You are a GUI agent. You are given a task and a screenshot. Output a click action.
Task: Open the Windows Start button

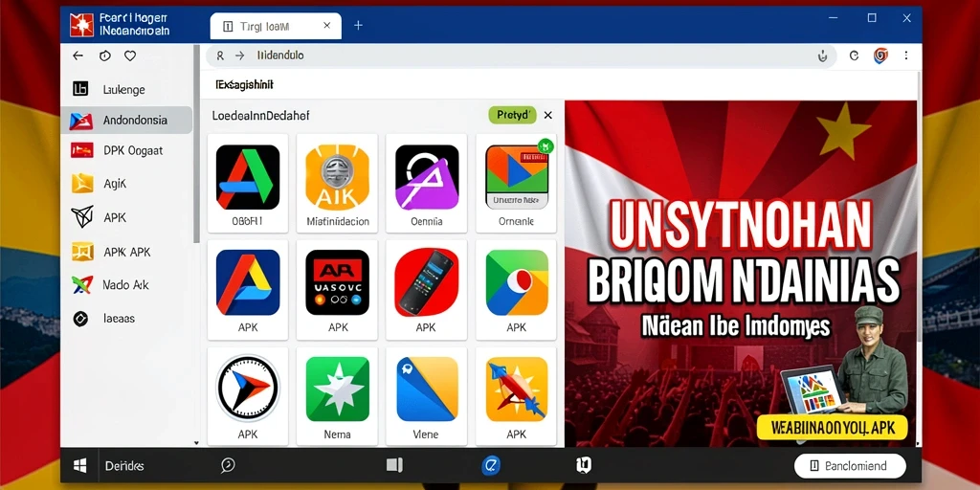tap(80, 465)
